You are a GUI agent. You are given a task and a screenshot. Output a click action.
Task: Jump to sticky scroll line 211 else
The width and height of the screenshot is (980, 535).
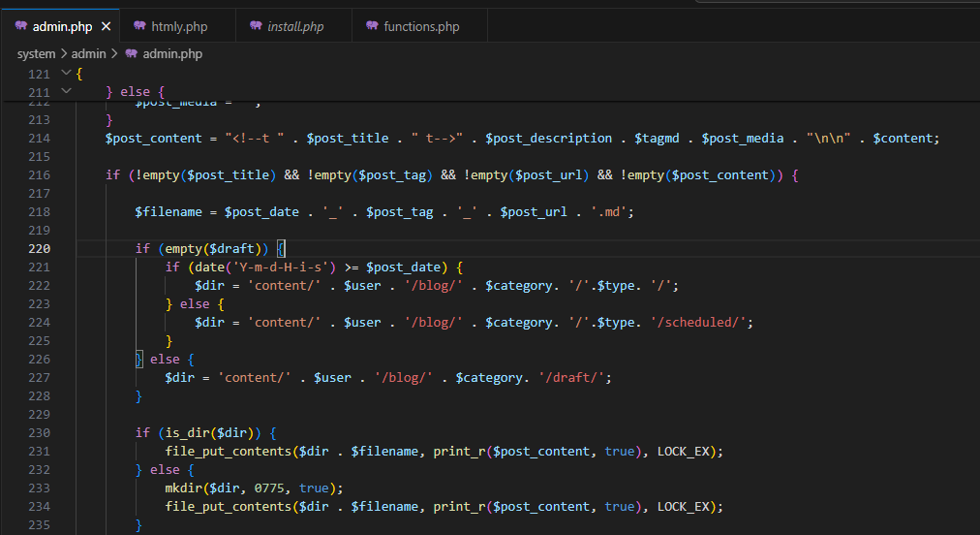[x=136, y=91]
